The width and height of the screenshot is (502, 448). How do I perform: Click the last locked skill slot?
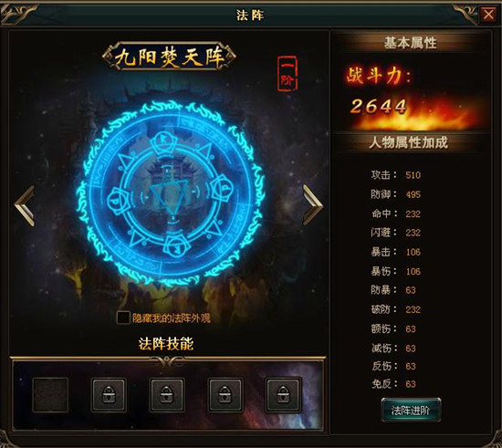[283, 395]
